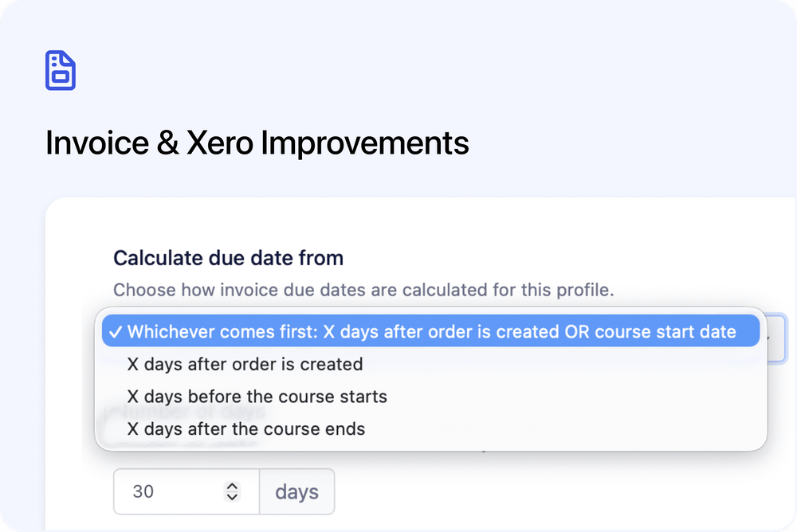This screenshot has height=532, width=797.
Task: Select 'X days before the course starts'
Action: point(257,396)
